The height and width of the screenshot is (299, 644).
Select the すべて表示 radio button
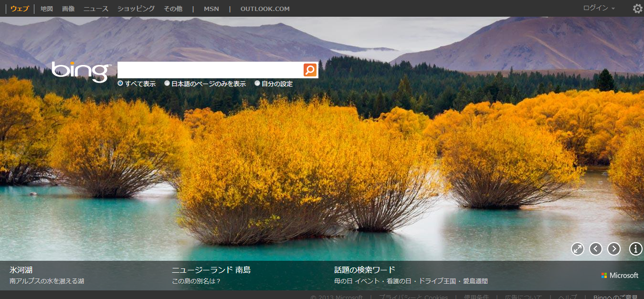120,84
